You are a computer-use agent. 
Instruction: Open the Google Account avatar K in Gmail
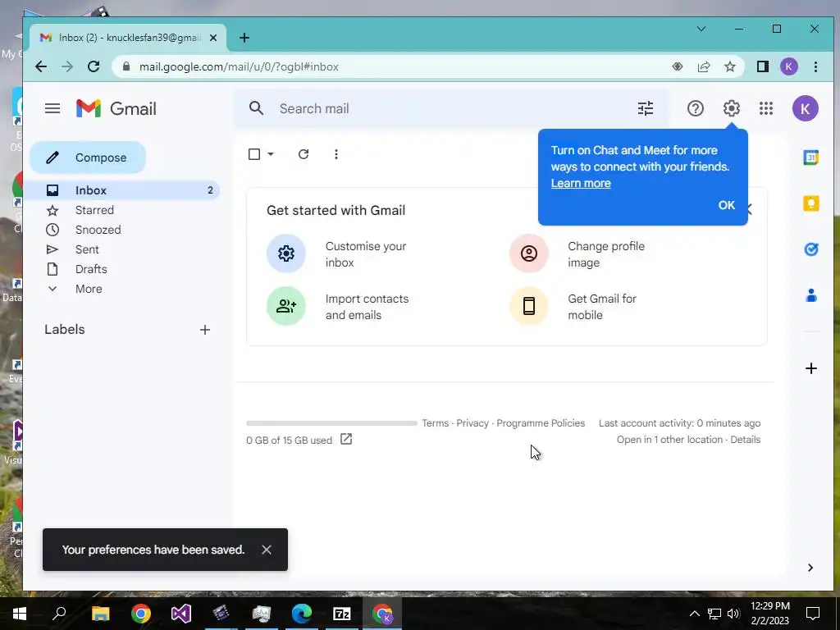tap(806, 109)
